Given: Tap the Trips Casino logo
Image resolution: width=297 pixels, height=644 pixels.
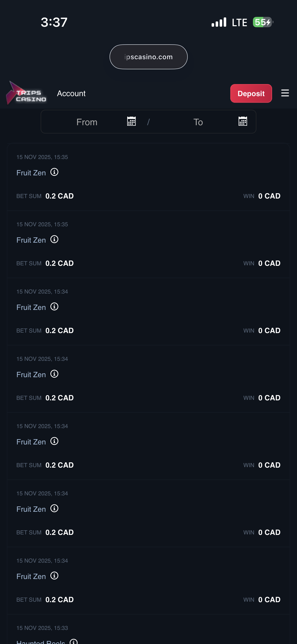Looking at the screenshot, I should (26, 93).
